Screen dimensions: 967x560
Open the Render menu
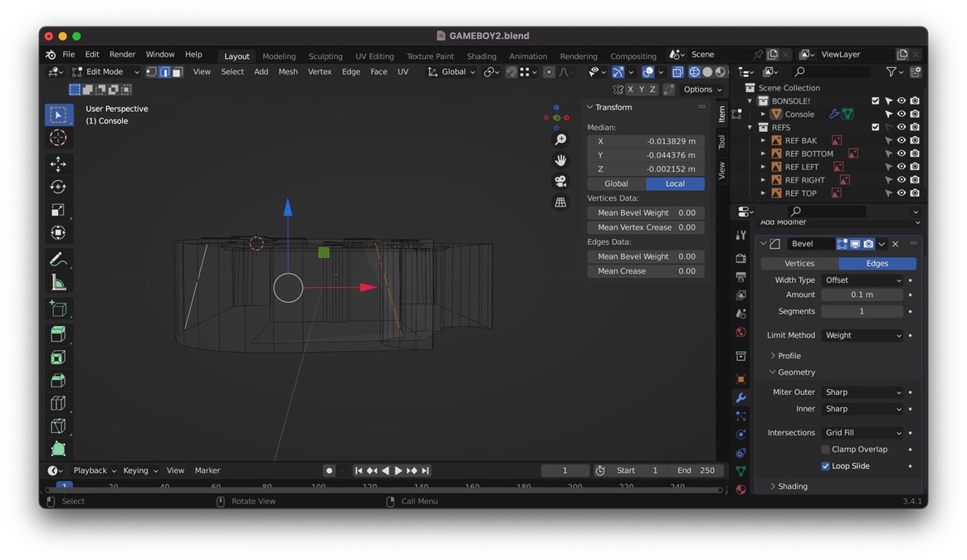[x=122, y=55]
